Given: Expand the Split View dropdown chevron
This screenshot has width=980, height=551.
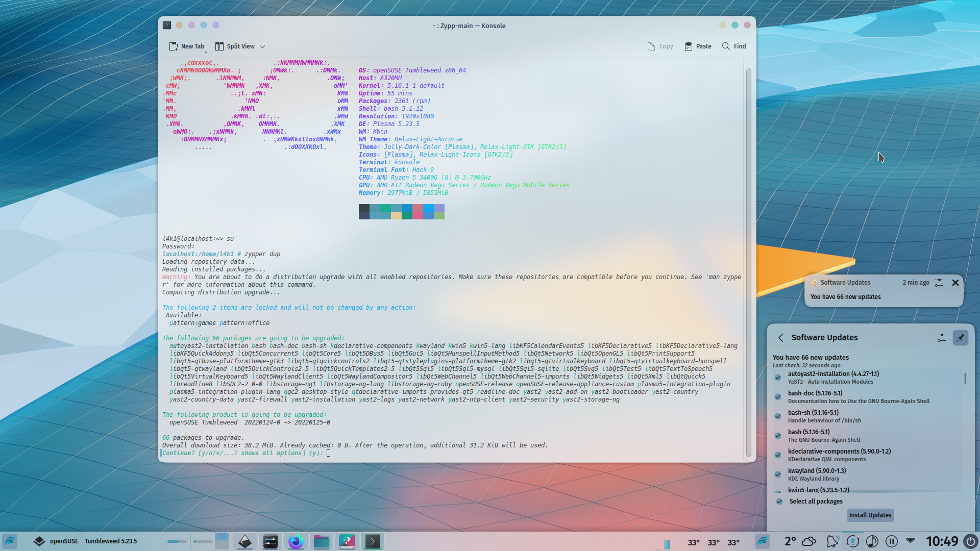Looking at the screenshot, I should [262, 46].
